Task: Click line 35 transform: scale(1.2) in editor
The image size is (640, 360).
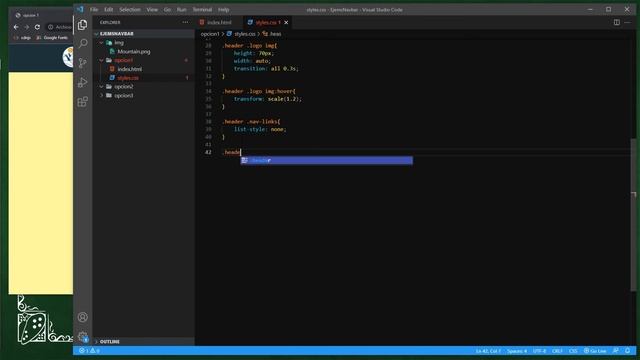Action: [268, 99]
